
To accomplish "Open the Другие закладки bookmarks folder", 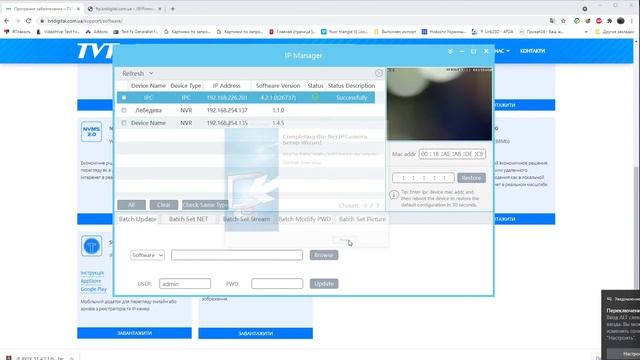I will pyautogui.click(x=614, y=31).
